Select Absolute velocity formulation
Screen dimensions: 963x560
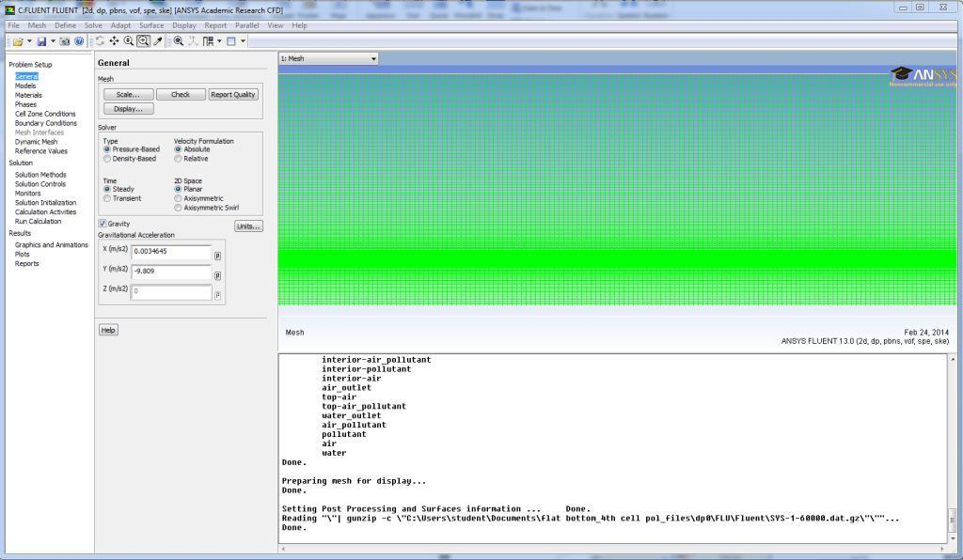[178, 149]
